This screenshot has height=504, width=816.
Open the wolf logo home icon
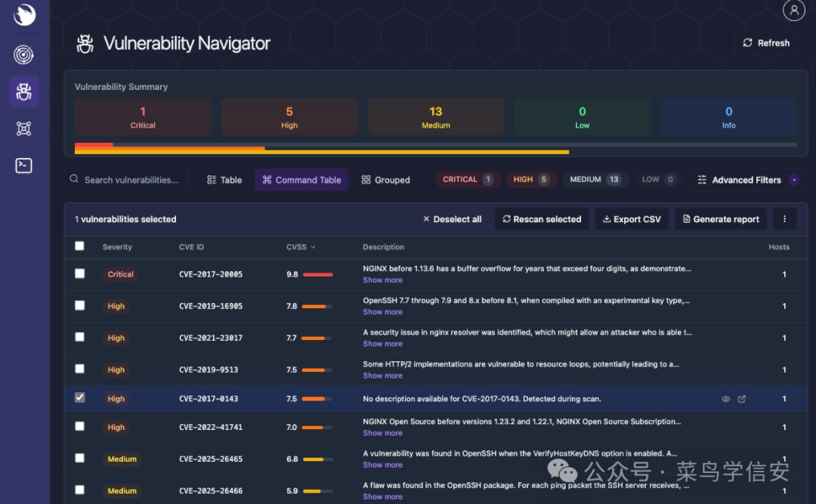pyautogui.click(x=24, y=14)
